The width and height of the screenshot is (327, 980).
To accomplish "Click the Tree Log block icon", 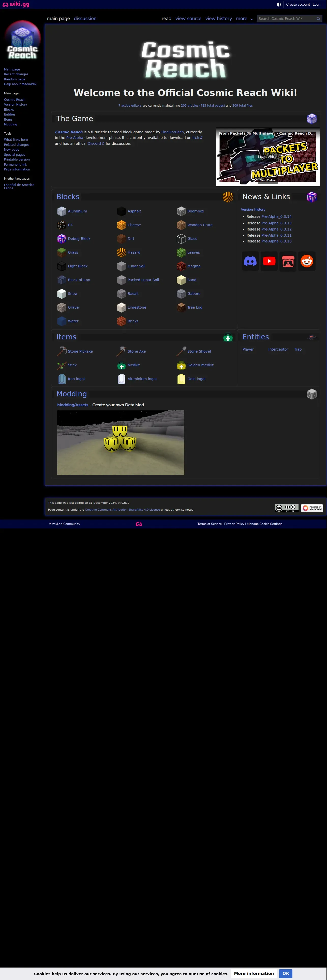I will (181, 307).
